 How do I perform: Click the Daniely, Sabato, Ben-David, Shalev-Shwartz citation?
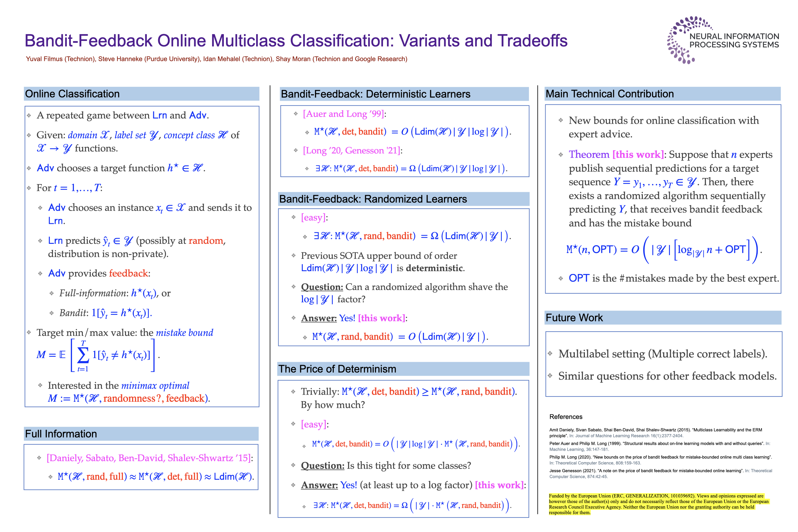click(x=149, y=458)
